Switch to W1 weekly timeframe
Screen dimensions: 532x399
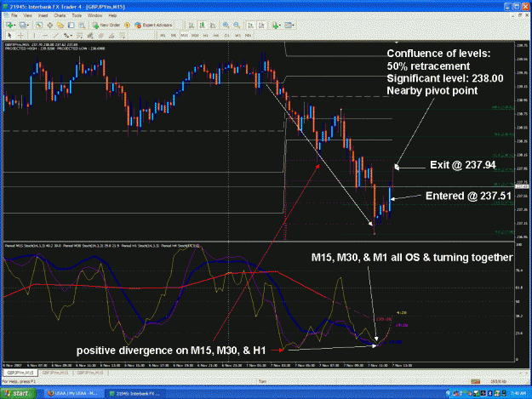(x=237, y=35)
